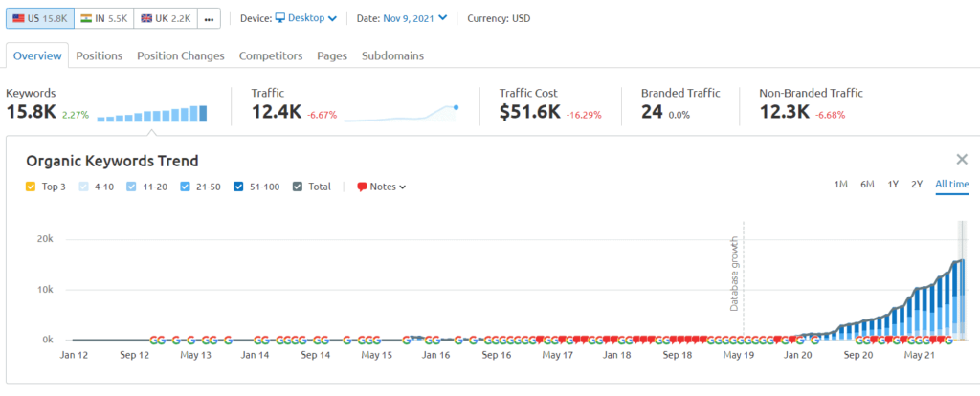Switch to the Position Changes tab
This screenshot has height=396, width=980.
coord(181,55)
